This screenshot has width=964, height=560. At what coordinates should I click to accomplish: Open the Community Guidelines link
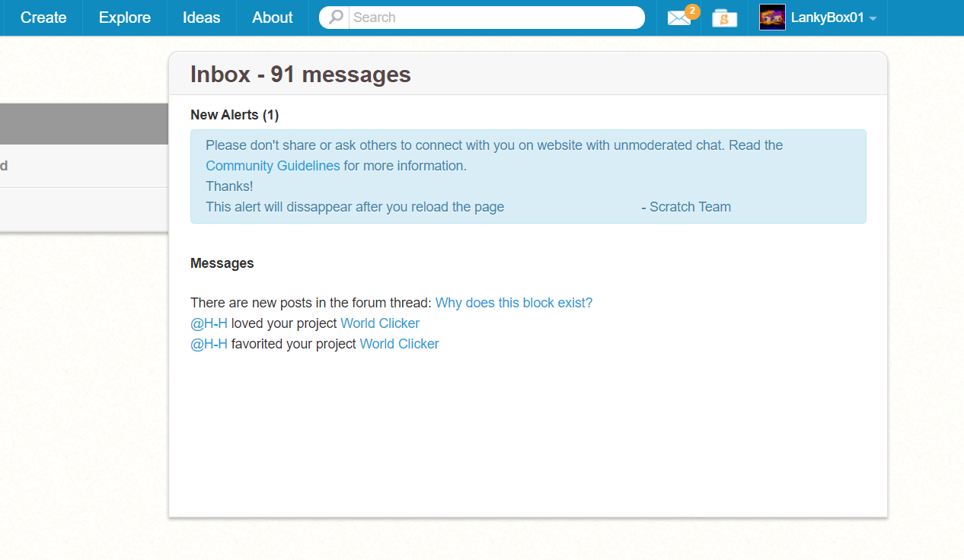273,166
